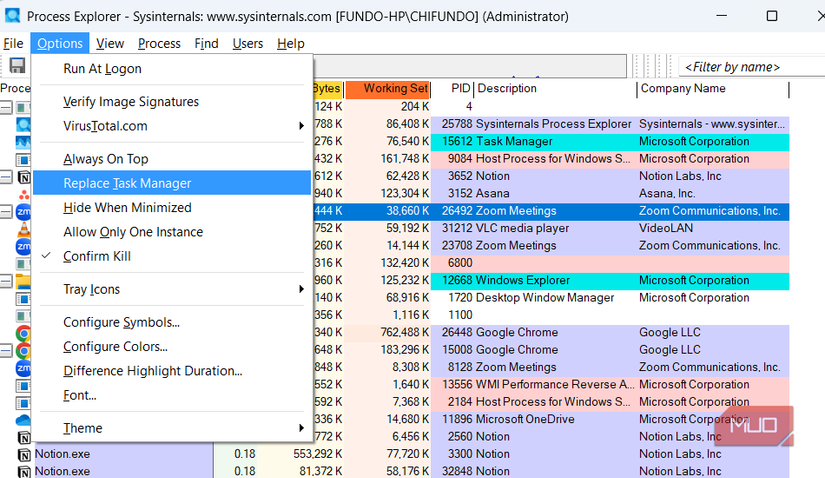This screenshot has height=478, width=825.
Task: Click the Chrome icon in the PID 26448 row
Action: [24, 333]
